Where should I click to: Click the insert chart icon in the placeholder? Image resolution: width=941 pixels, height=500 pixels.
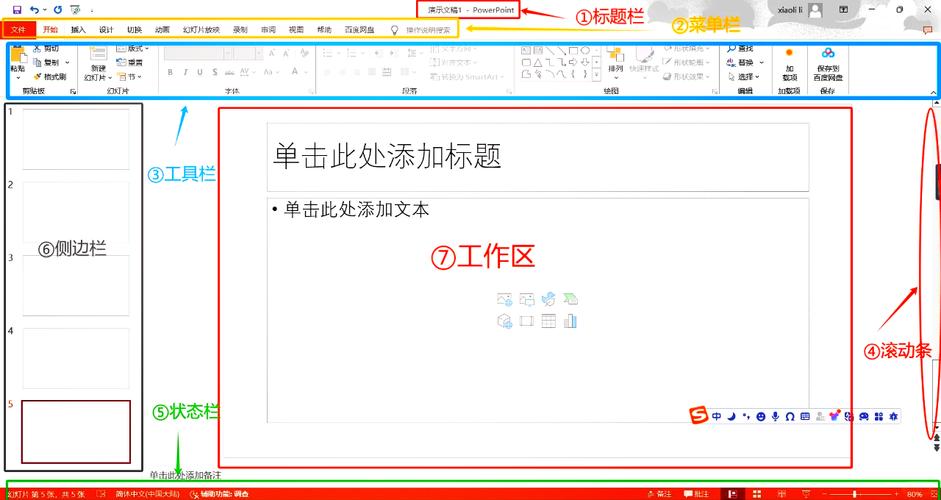570,321
